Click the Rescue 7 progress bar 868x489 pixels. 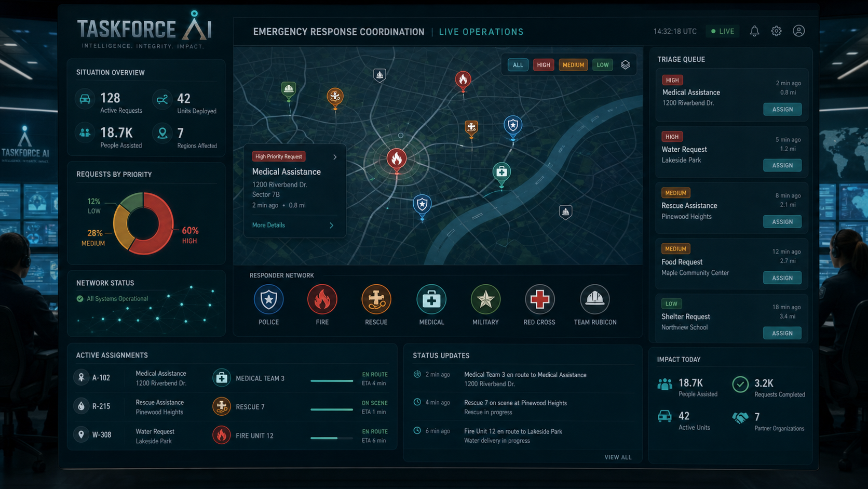(x=332, y=409)
